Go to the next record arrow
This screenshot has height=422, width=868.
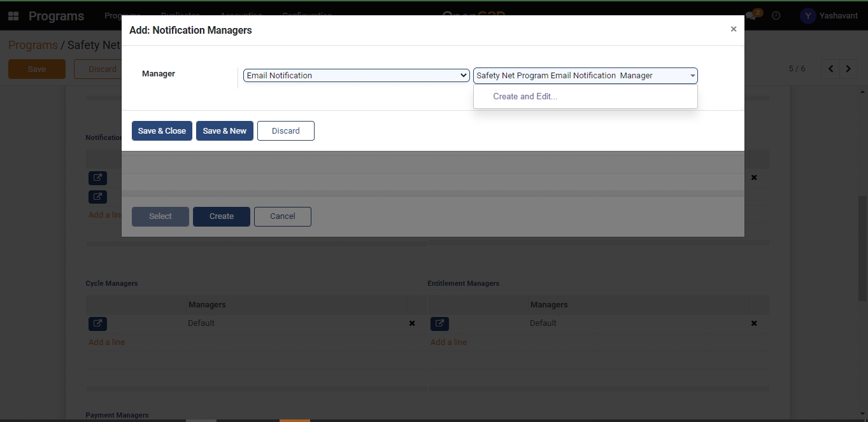[x=848, y=69]
